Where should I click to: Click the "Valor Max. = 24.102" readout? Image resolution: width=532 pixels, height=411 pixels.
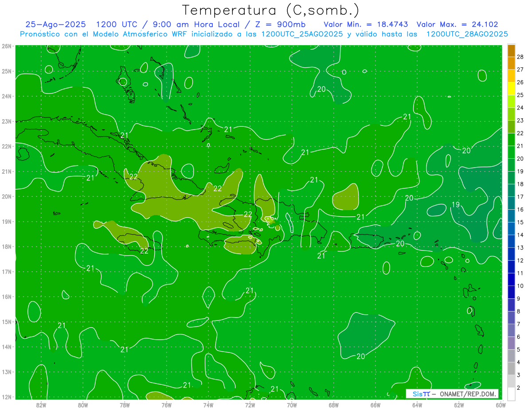click(x=458, y=24)
